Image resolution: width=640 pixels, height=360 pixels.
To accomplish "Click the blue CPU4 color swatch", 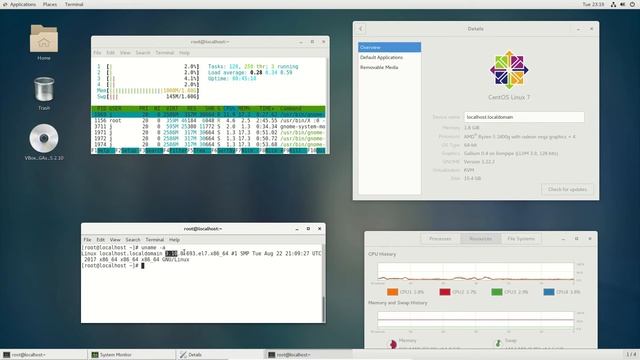I will pos(549,292).
